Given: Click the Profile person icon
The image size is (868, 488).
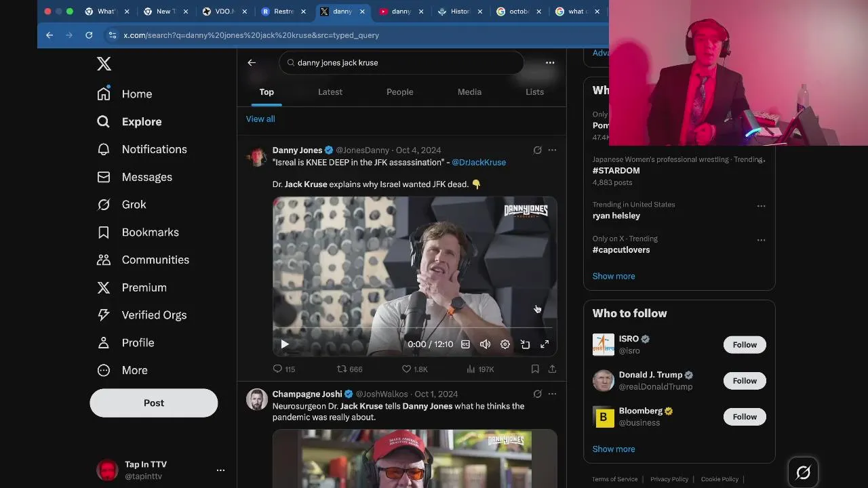Looking at the screenshot, I should (104, 342).
